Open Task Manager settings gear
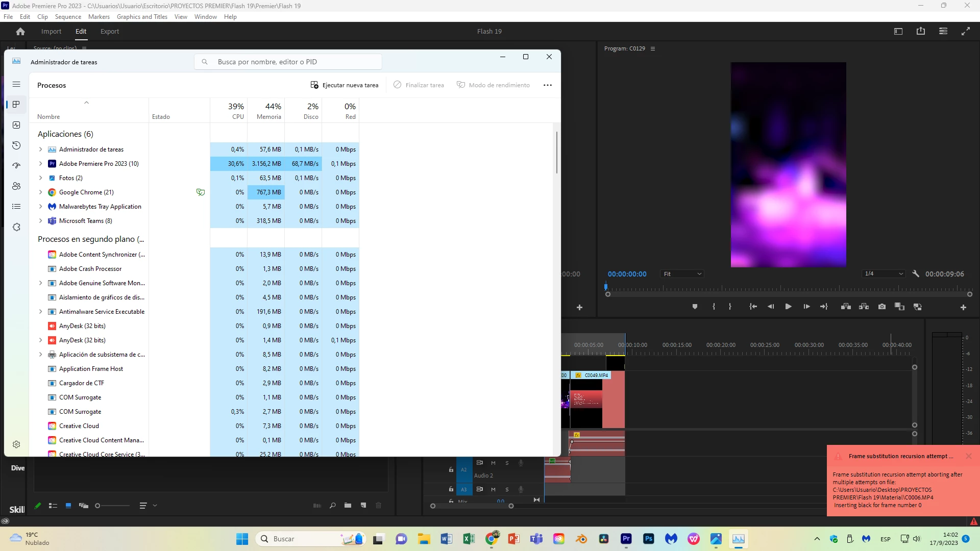The height and width of the screenshot is (551, 980). [x=16, y=444]
